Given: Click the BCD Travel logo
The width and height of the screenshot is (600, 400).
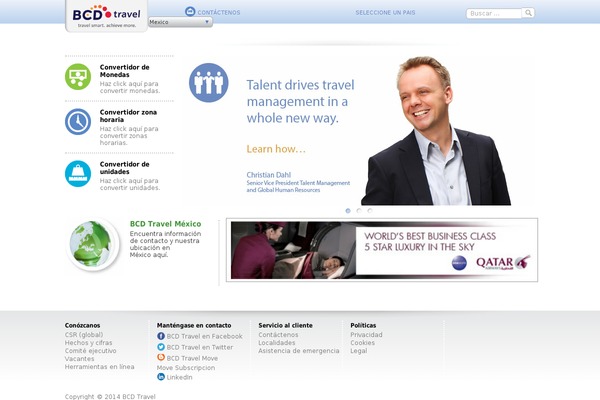Looking at the screenshot, I should click(106, 16).
